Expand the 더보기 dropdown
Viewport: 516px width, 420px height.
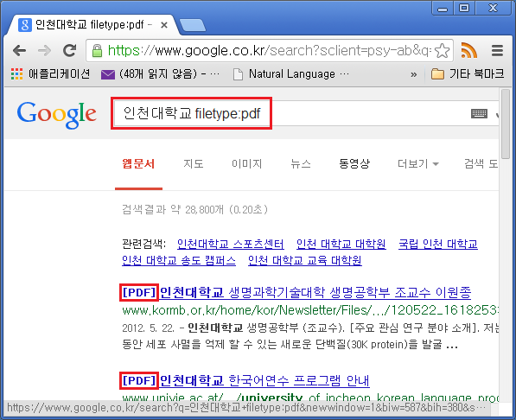point(418,163)
